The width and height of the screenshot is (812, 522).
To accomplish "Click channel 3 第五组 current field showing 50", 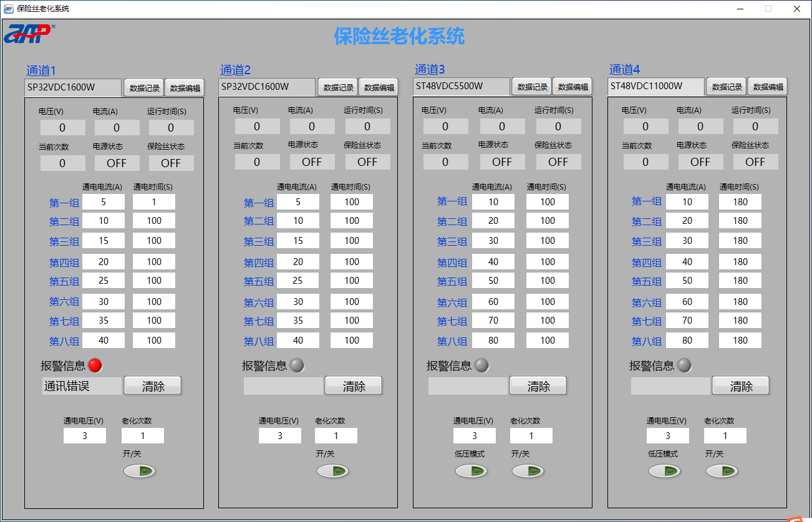I will [493, 281].
